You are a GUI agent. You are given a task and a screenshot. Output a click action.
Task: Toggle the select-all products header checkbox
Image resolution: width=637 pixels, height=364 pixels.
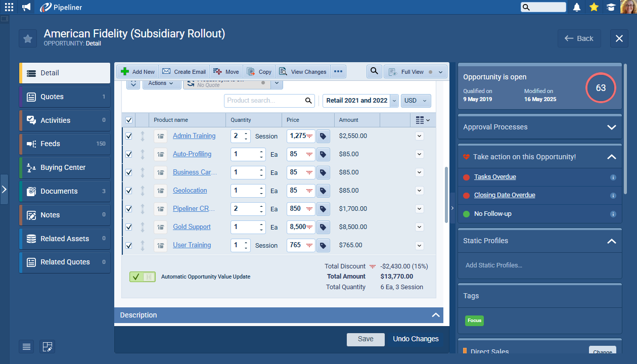tap(129, 120)
